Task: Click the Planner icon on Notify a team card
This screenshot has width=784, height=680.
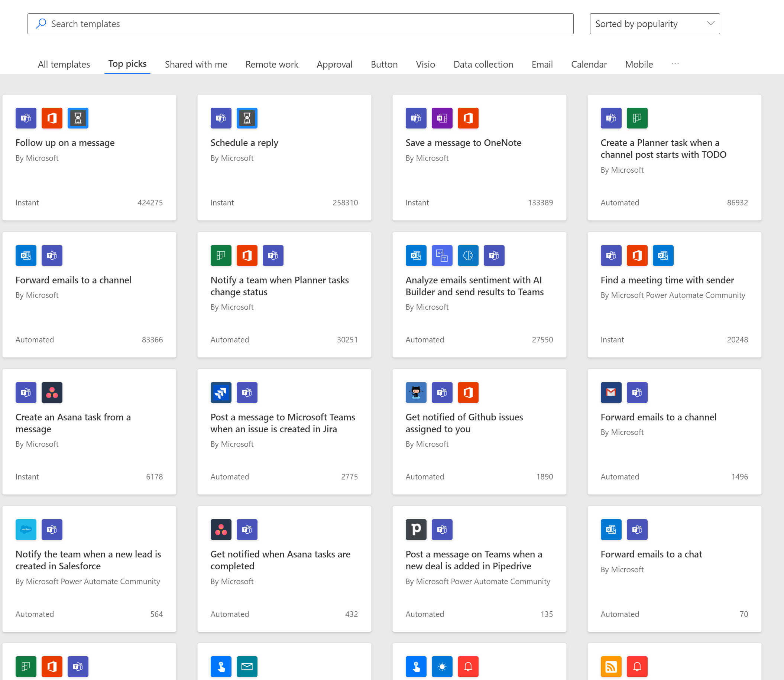Action: click(x=221, y=256)
